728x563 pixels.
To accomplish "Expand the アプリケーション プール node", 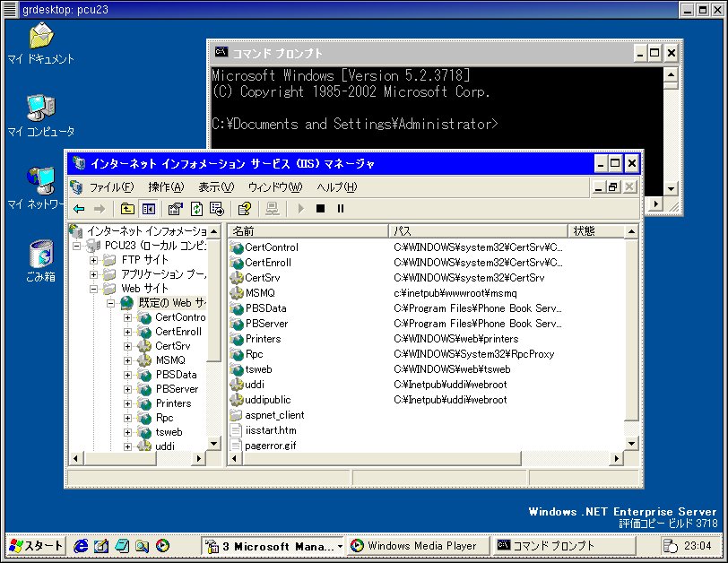I will tap(93, 274).
